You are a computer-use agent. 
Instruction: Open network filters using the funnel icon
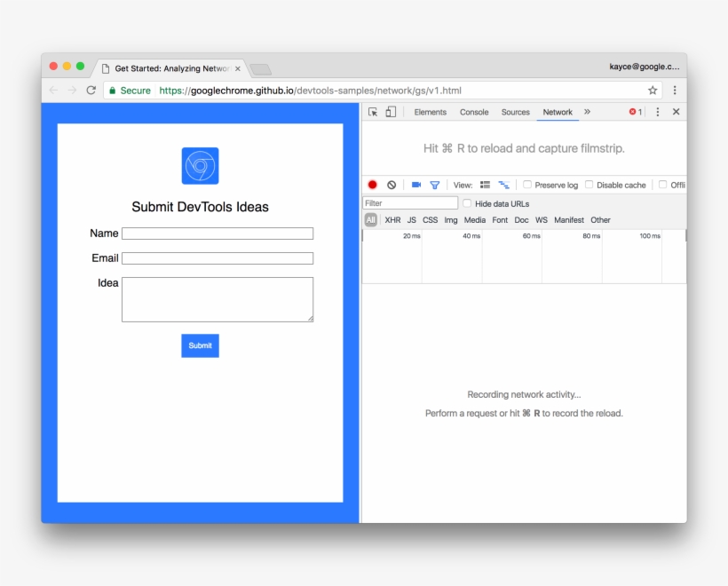(x=435, y=185)
